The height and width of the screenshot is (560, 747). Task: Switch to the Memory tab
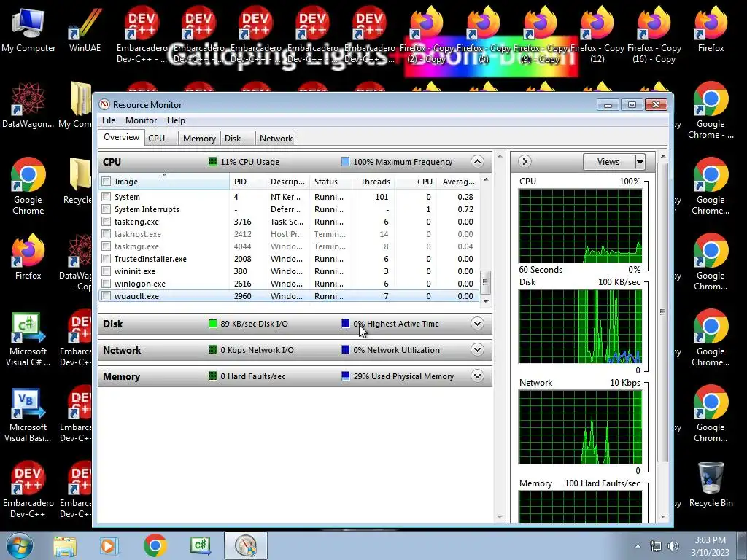coord(199,138)
